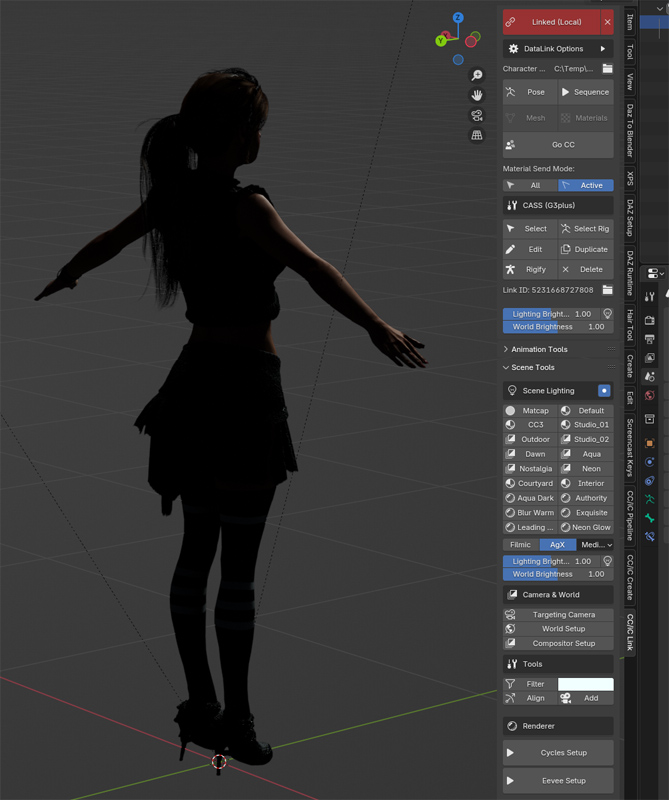Click the blue Z axis on the gizmo
The height and width of the screenshot is (800, 669).
click(x=458, y=18)
